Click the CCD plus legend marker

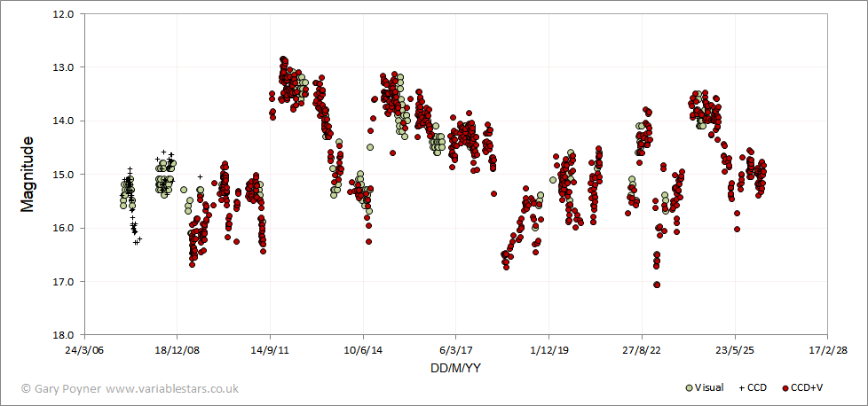(x=742, y=387)
